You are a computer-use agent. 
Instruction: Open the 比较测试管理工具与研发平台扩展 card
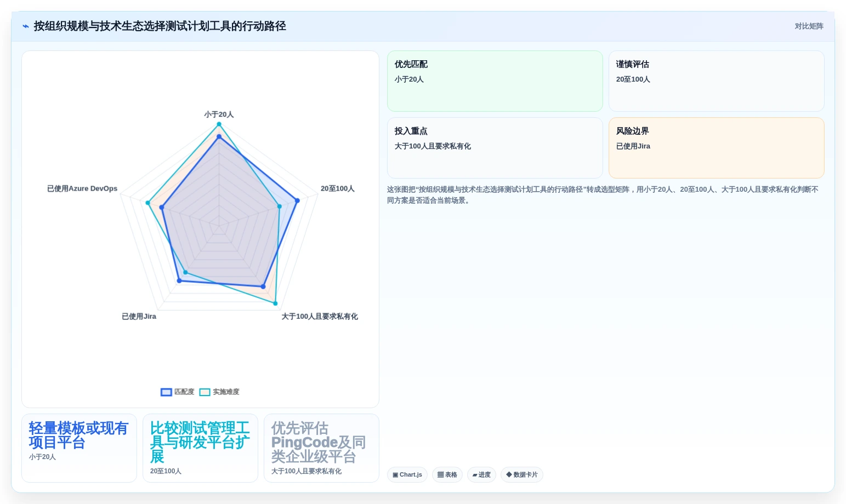tap(200, 448)
